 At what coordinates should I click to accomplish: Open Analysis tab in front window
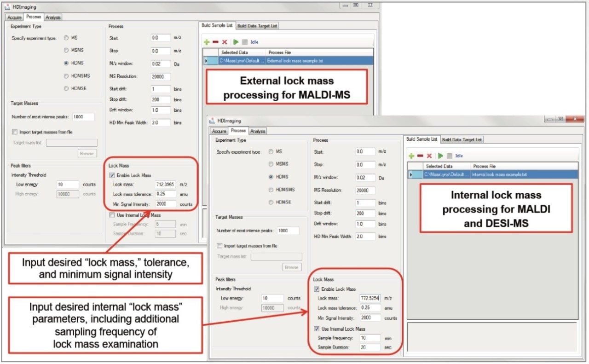point(258,131)
